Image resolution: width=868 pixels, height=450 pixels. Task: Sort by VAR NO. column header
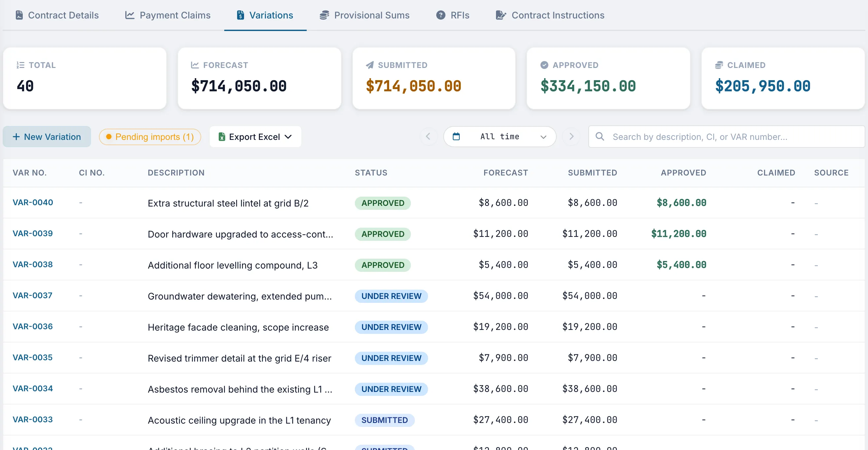tap(30, 173)
